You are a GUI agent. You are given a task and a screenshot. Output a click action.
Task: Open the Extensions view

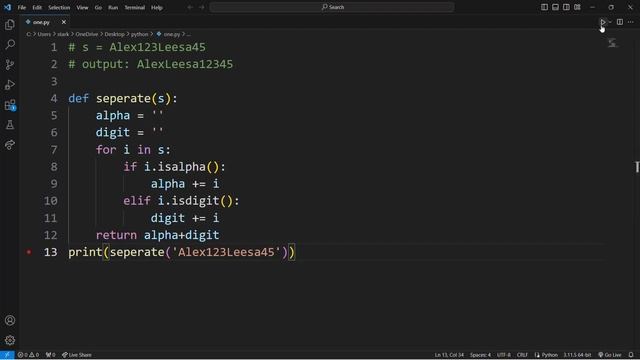pyautogui.click(x=10, y=105)
